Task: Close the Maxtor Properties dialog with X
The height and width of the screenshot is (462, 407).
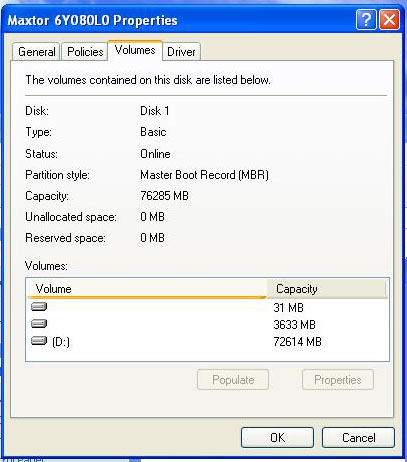Action: click(389, 20)
